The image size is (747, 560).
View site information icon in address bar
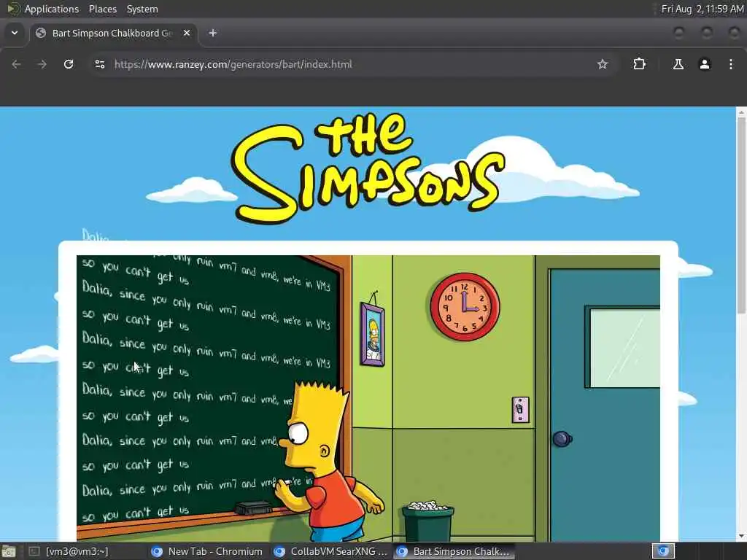(x=99, y=64)
